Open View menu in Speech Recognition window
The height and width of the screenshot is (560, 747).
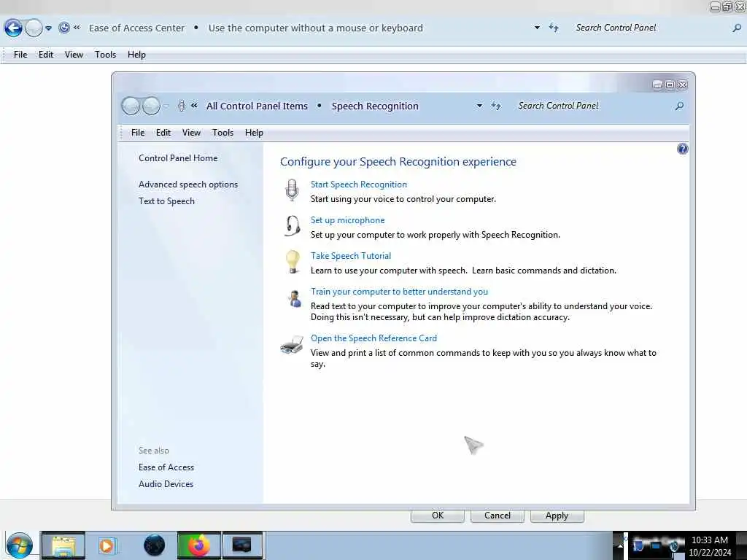click(191, 133)
